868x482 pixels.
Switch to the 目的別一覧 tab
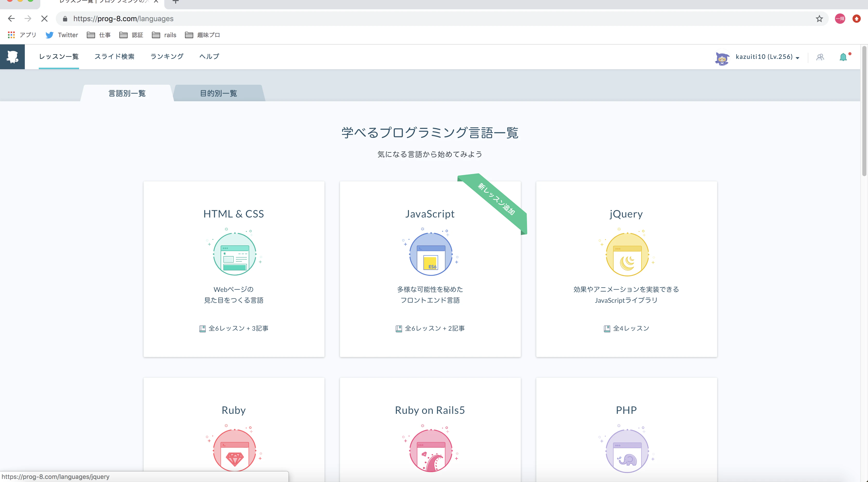pos(218,93)
